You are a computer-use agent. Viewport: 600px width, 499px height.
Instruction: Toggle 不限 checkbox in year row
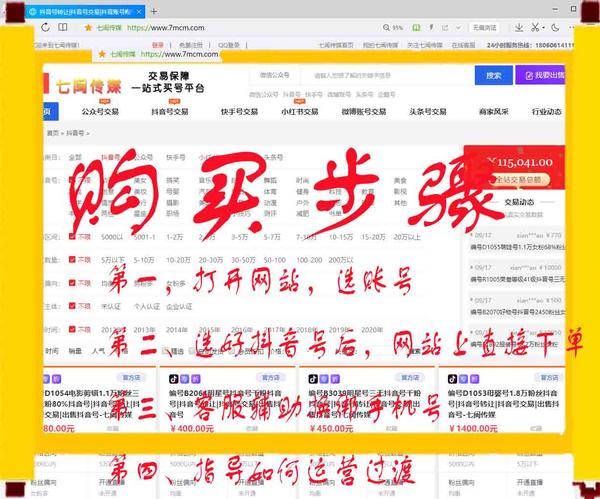[x=72, y=329]
